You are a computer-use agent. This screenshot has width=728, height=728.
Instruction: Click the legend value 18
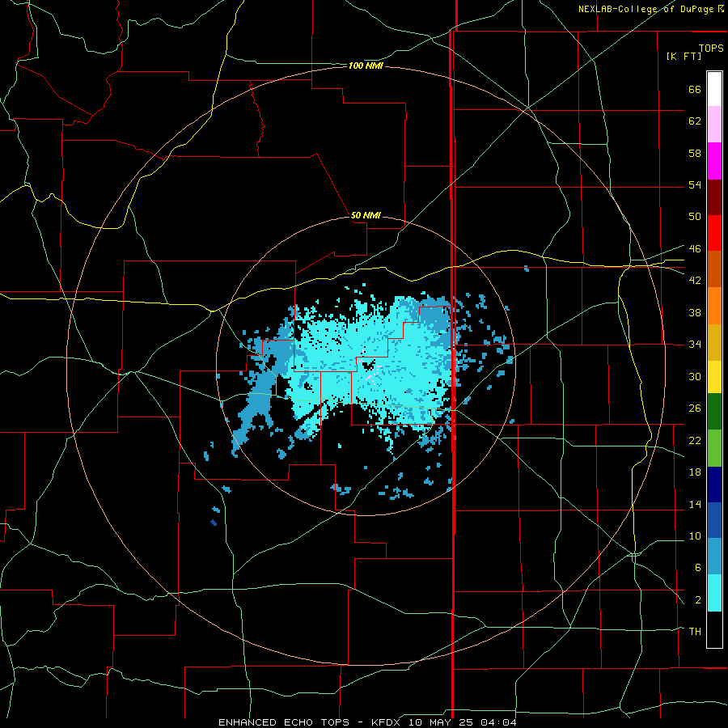(695, 472)
